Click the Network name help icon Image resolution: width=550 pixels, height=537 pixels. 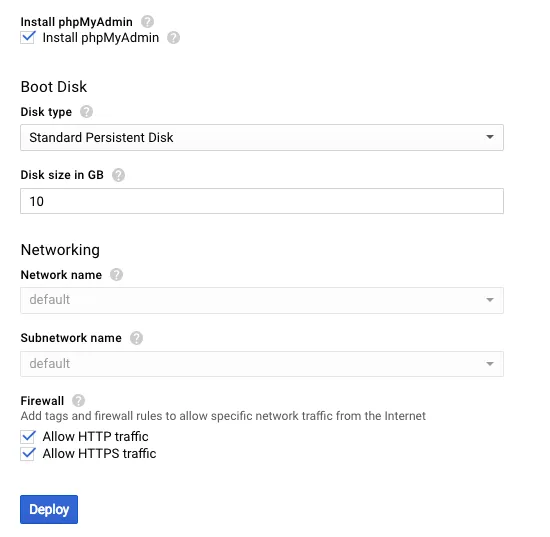pos(116,275)
